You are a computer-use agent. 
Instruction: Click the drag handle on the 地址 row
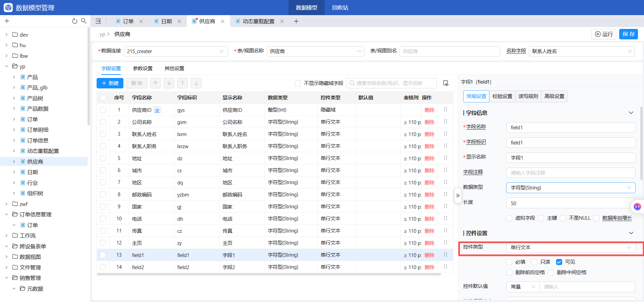(x=445, y=158)
